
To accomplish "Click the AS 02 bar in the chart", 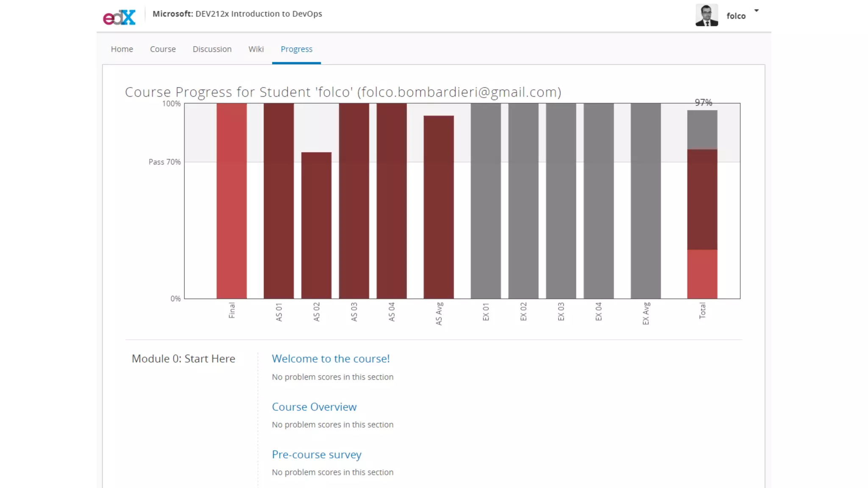I will pyautogui.click(x=316, y=225).
